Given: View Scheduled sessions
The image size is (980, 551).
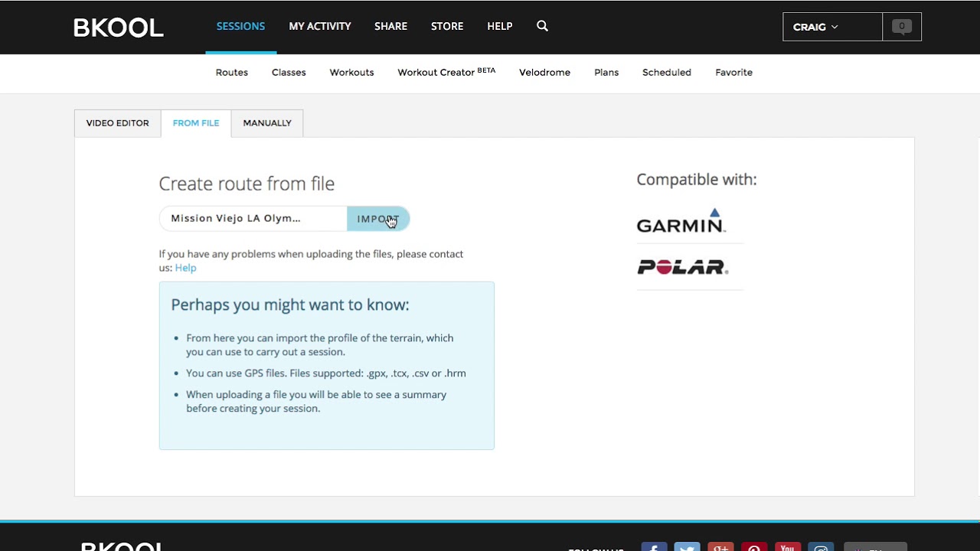Looking at the screenshot, I should (x=667, y=72).
